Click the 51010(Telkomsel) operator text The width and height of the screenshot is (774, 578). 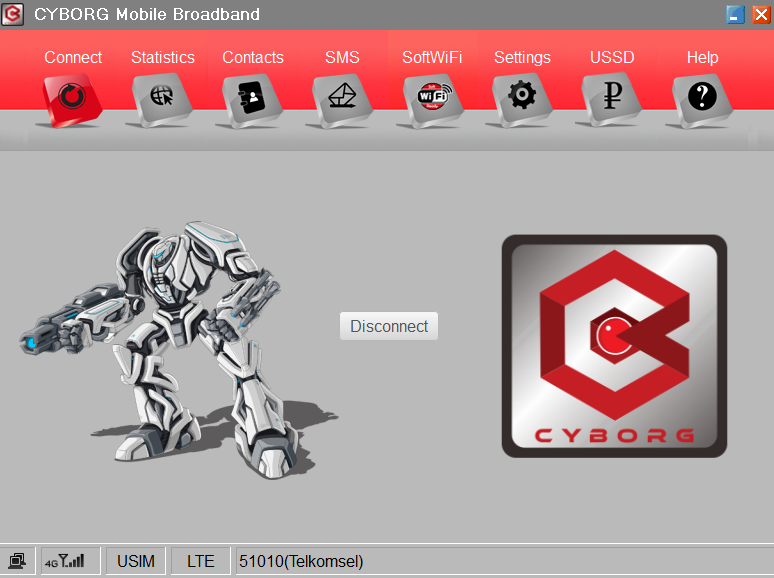click(x=301, y=561)
